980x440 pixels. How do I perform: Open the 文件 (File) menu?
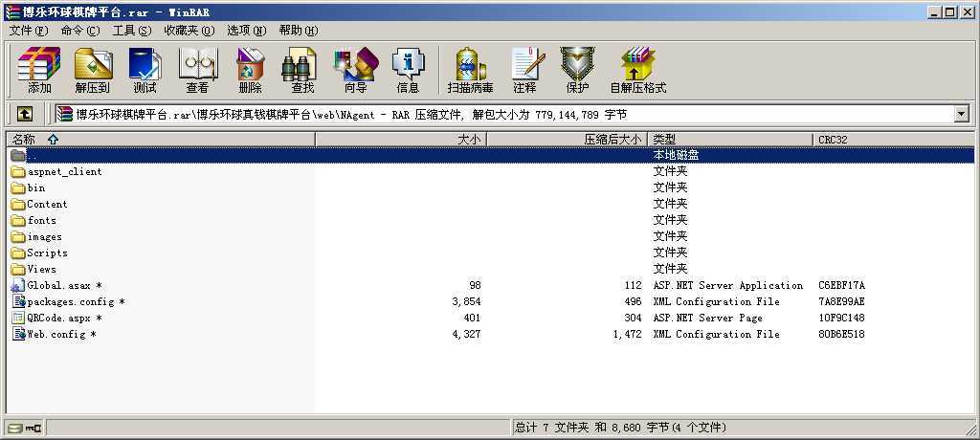(28, 30)
